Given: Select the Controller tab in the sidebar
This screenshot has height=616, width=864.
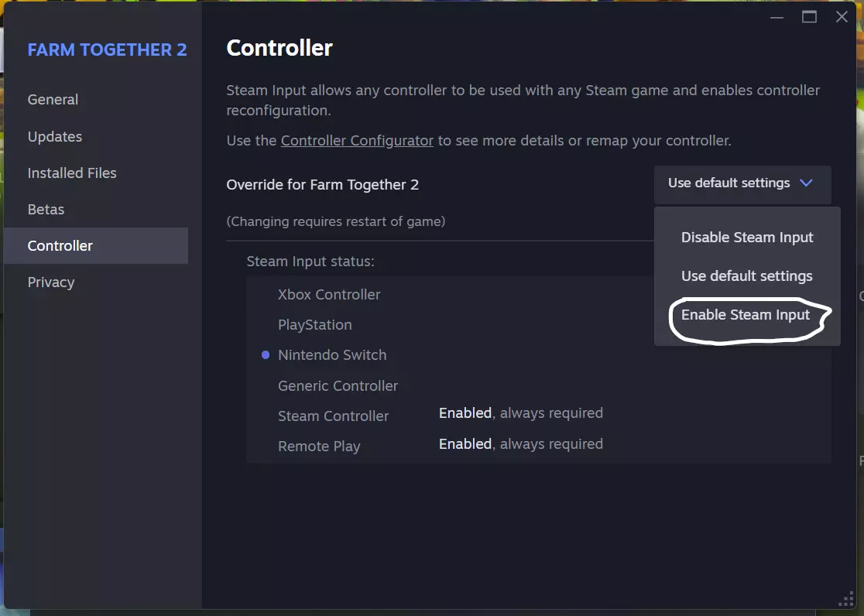Looking at the screenshot, I should (x=60, y=246).
